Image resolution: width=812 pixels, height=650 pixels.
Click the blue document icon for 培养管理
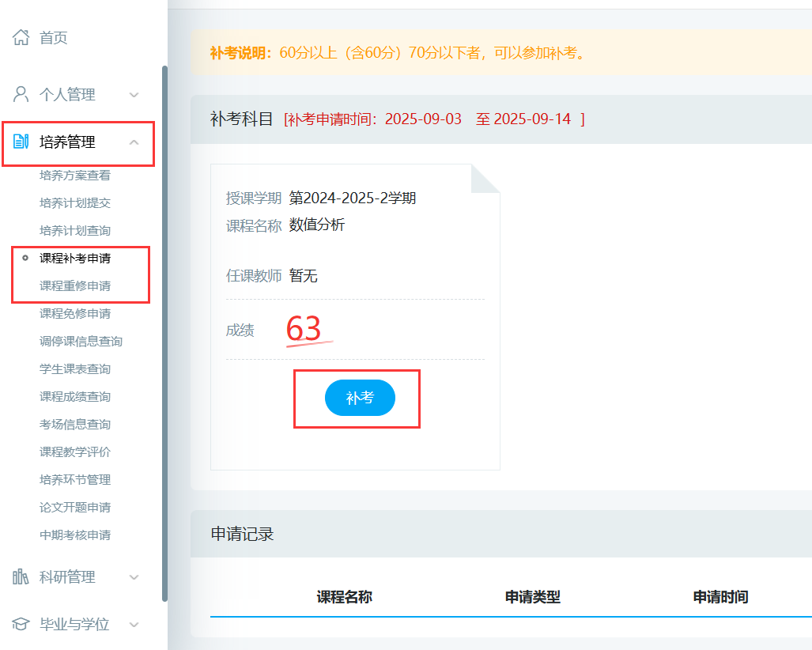(21, 142)
